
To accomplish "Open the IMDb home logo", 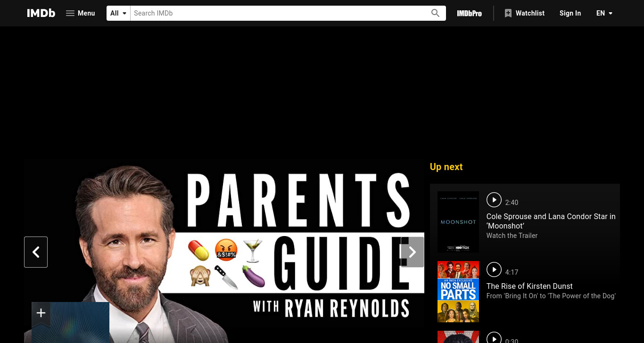I will pos(41,13).
